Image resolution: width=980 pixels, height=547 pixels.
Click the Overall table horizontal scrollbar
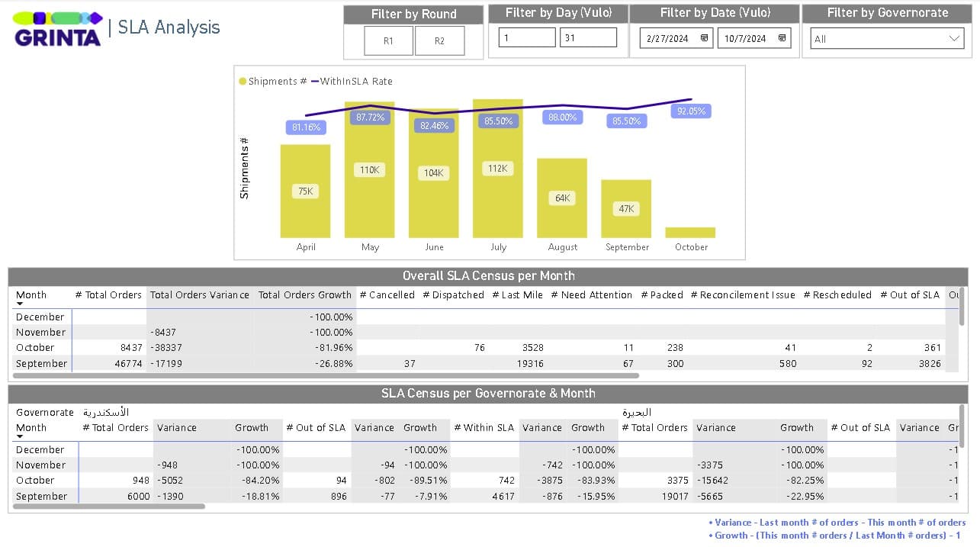point(326,375)
